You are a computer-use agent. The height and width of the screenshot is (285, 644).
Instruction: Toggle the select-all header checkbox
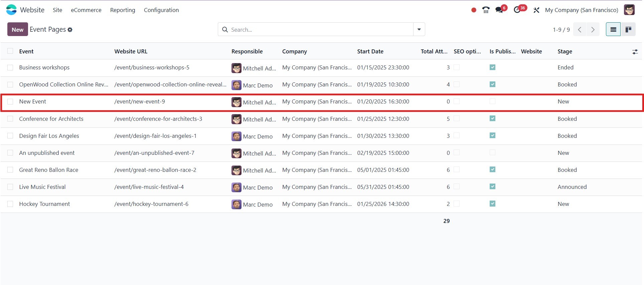click(10, 51)
